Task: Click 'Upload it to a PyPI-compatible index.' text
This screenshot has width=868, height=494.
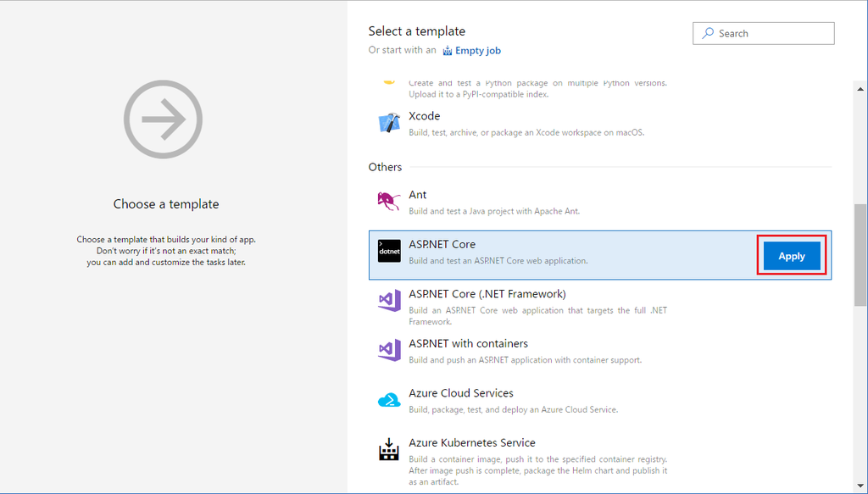Action: point(479,95)
